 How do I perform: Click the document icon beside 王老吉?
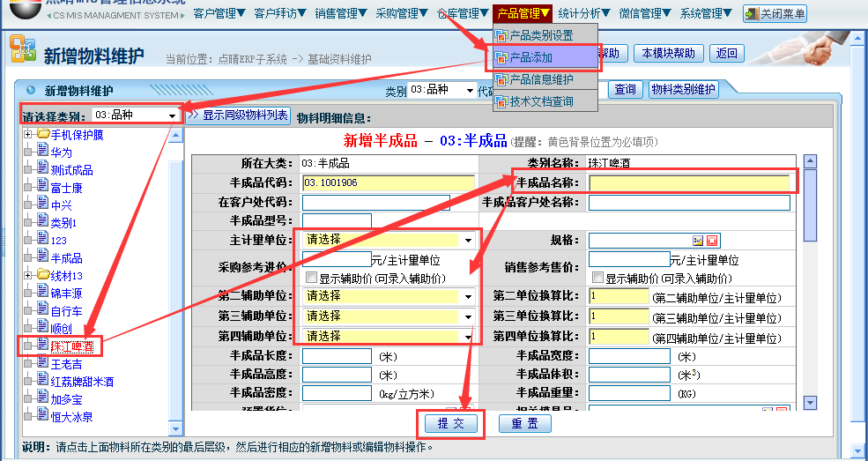pyautogui.click(x=42, y=363)
